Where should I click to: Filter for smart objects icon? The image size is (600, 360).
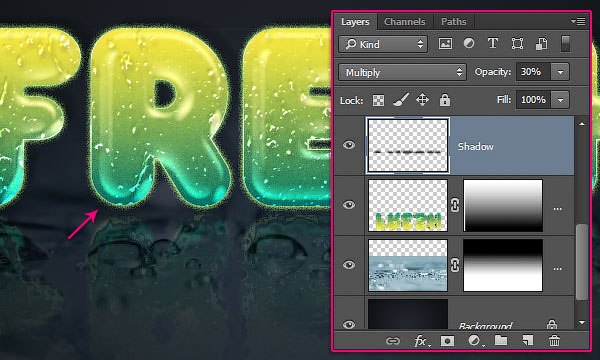[541, 44]
